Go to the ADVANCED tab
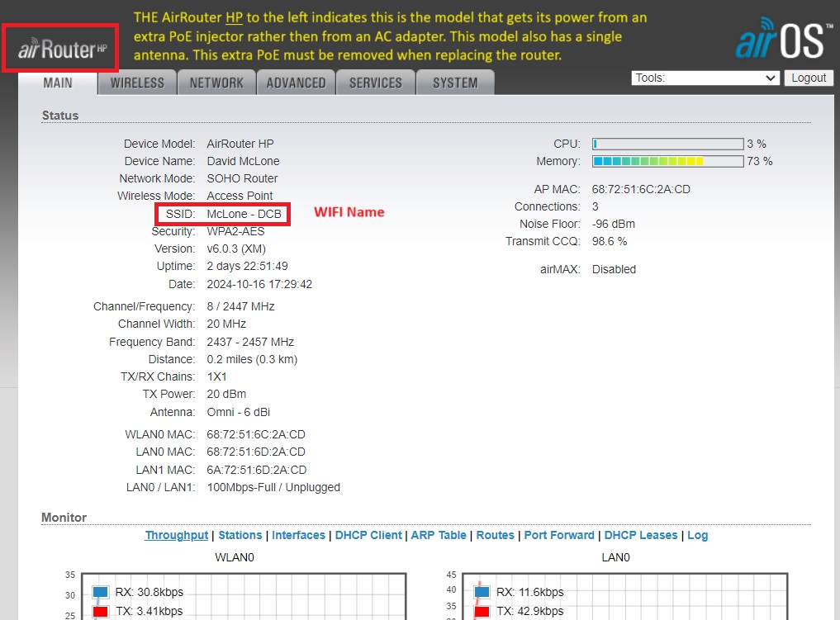This screenshot has width=840, height=620. (x=296, y=83)
